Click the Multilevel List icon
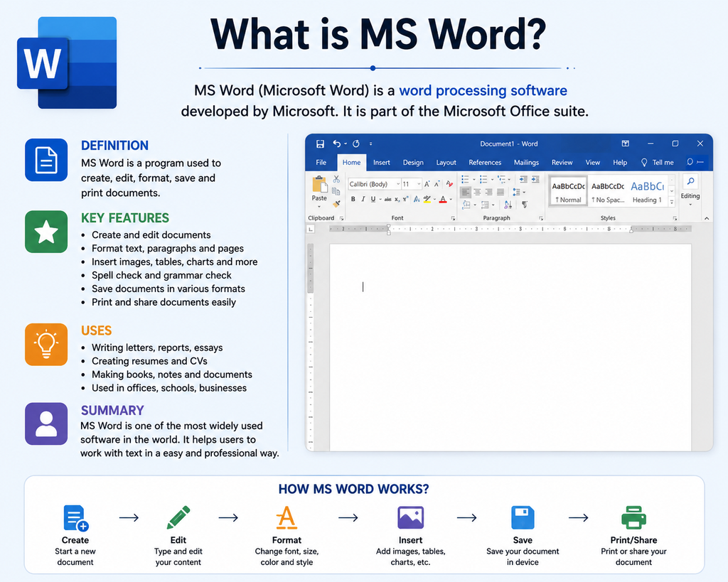 pos(501,179)
